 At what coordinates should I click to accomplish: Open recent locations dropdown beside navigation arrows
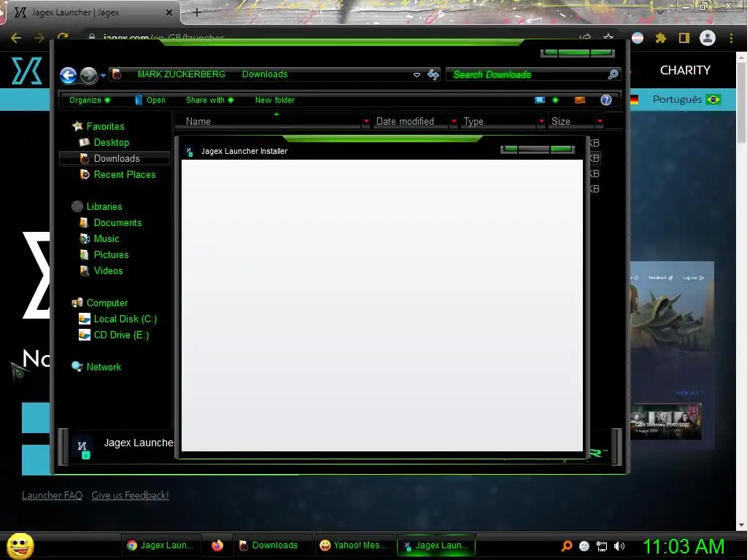[x=103, y=75]
